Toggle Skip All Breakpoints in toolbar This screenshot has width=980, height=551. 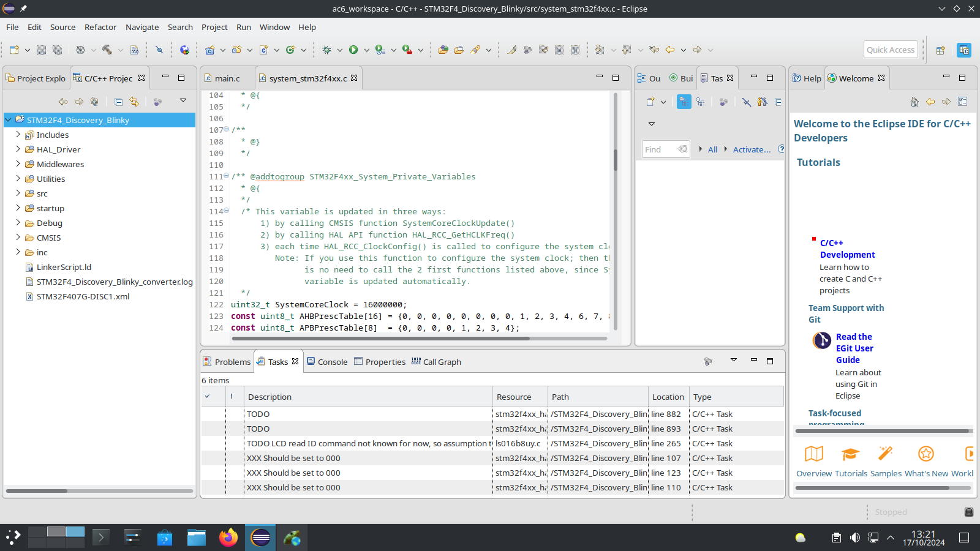point(159,50)
